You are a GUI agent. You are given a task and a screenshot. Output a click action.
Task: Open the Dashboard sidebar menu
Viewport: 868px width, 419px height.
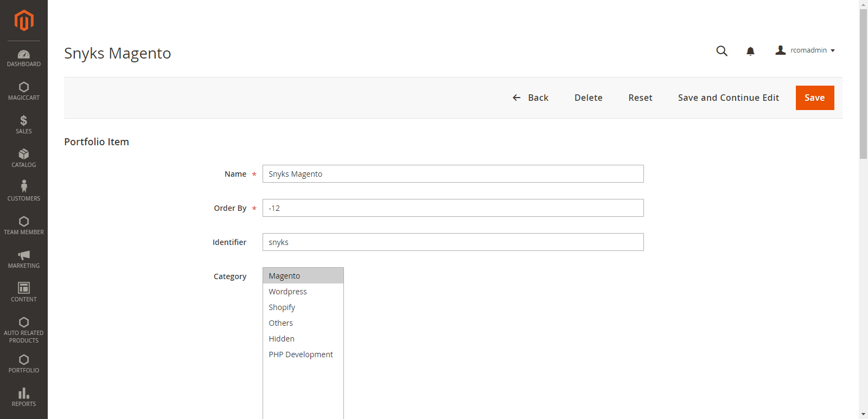coord(24,58)
